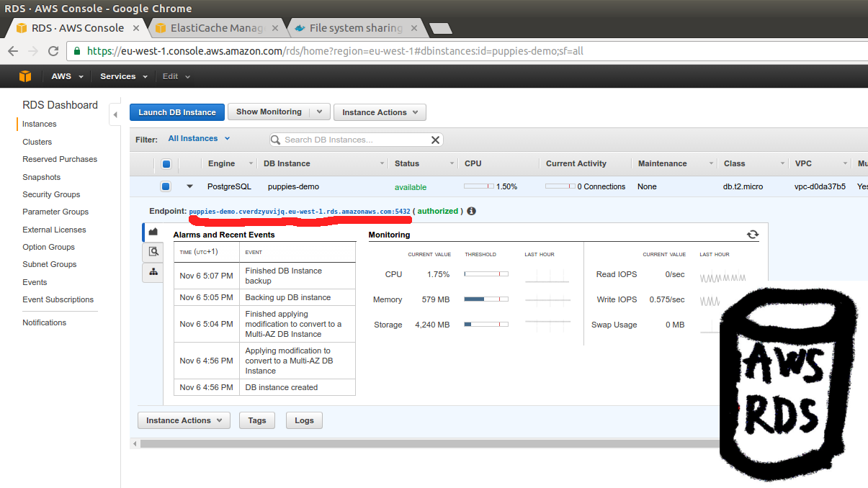Click the AWS orange cube home icon

(25, 76)
